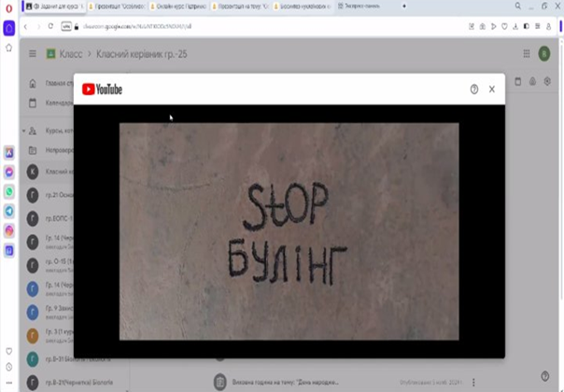Open the Google account avatar menu

(x=544, y=54)
